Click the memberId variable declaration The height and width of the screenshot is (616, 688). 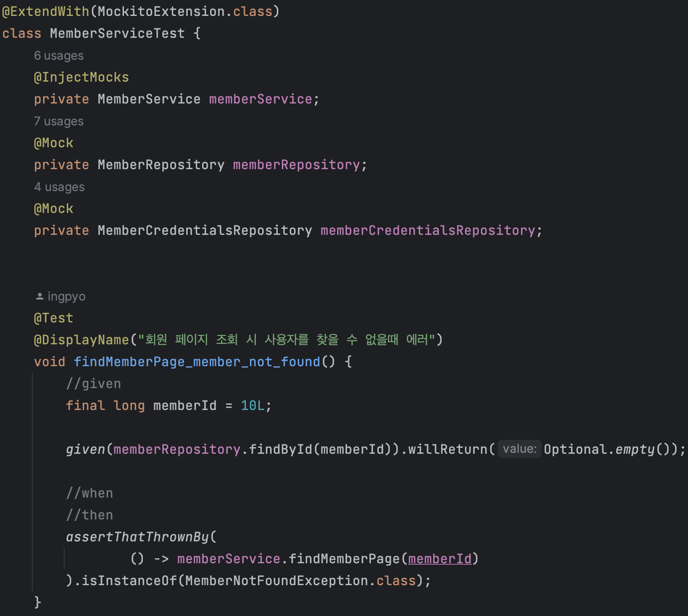pyautogui.click(x=185, y=406)
